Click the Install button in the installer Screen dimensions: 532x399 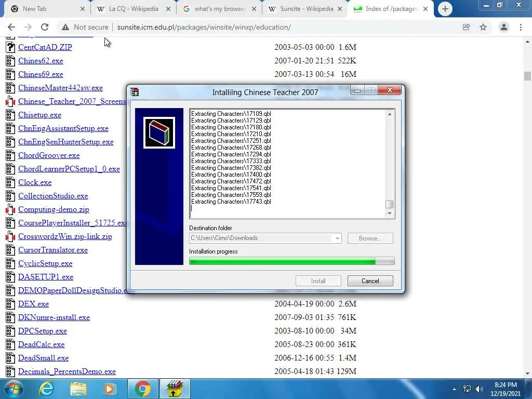pyautogui.click(x=318, y=281)
